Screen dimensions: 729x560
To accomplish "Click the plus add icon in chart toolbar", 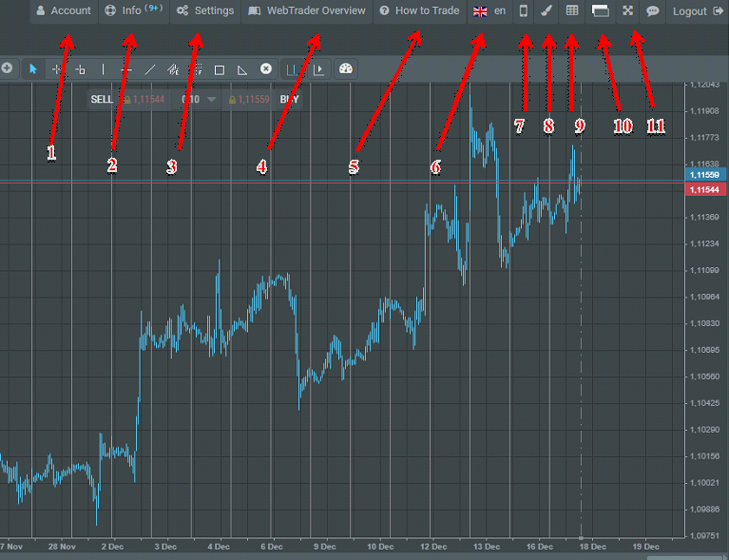I will click(7, 68).
